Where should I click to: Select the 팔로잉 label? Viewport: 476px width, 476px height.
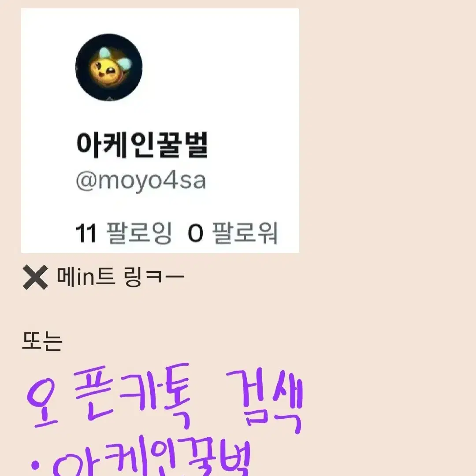pyautogui.click(x=139, y=233)
